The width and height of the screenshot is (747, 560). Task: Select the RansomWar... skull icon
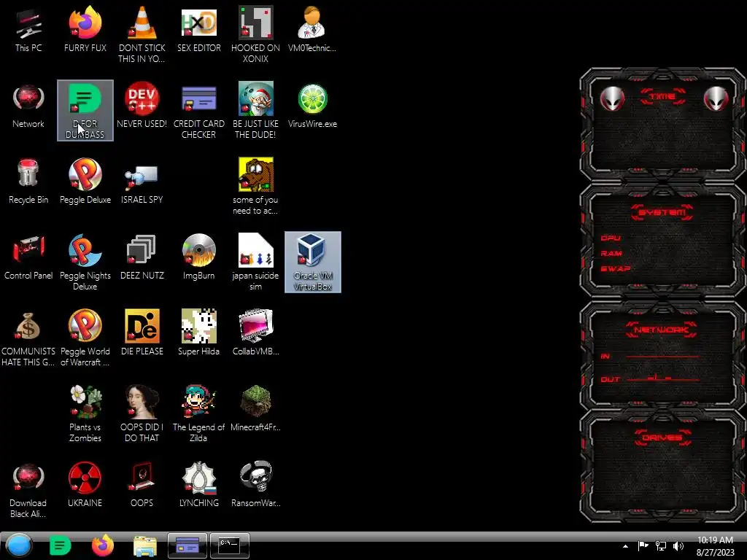(x=255, y=484)
